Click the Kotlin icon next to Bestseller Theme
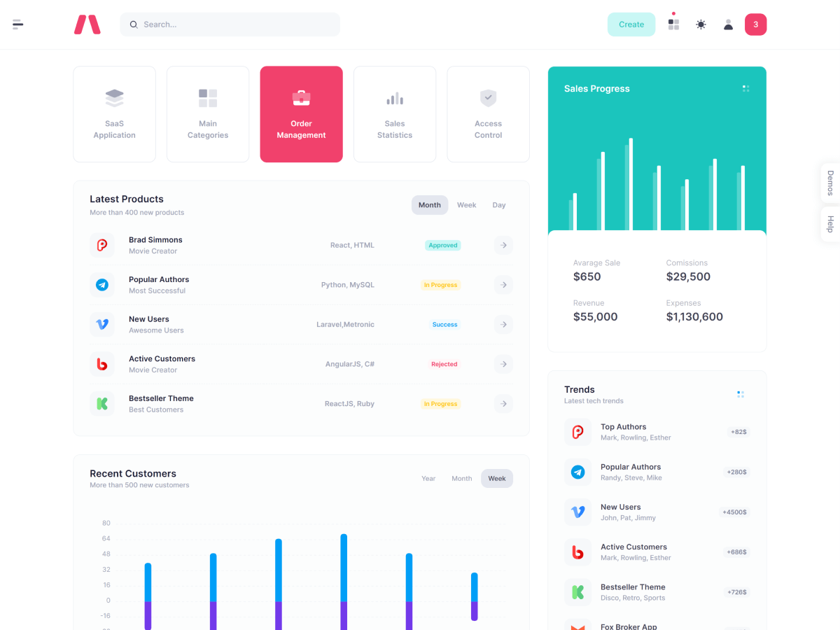The height and width of the screenshot is (630, 840). click(102, 403)
